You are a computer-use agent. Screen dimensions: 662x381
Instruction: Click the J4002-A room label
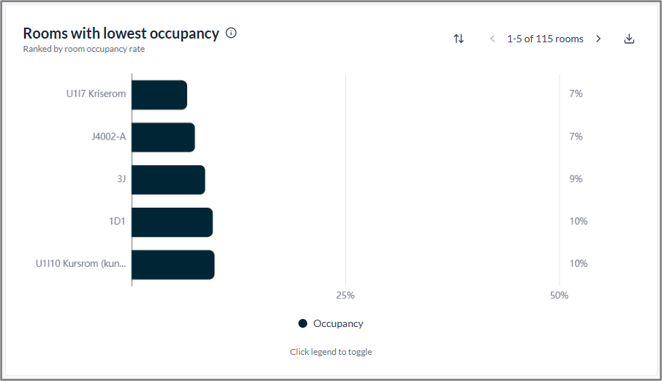(109, 136)
